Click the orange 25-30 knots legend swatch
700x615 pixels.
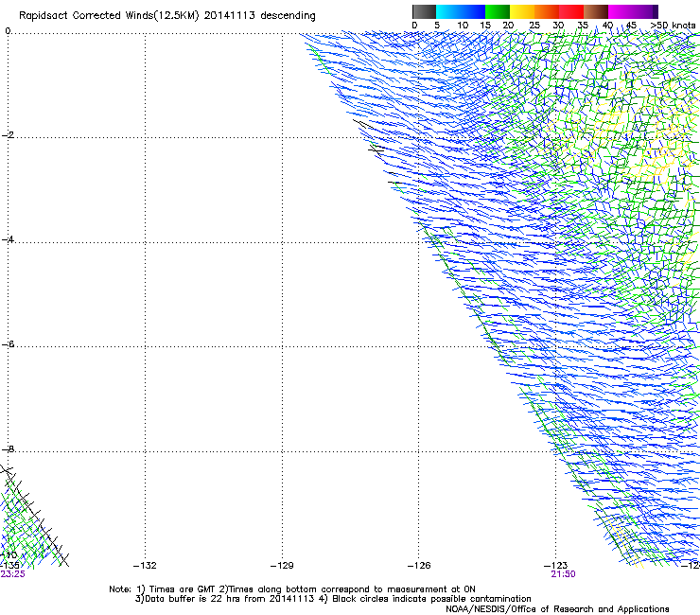[547, 11]
